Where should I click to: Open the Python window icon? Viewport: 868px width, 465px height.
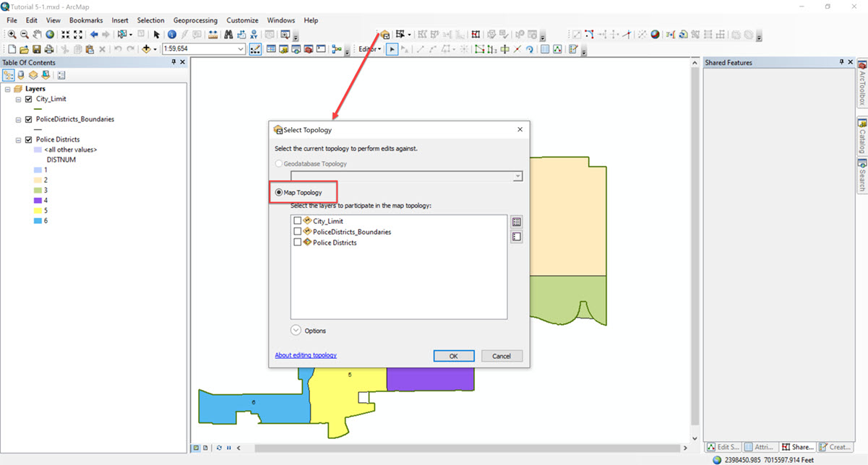(321, 49)
